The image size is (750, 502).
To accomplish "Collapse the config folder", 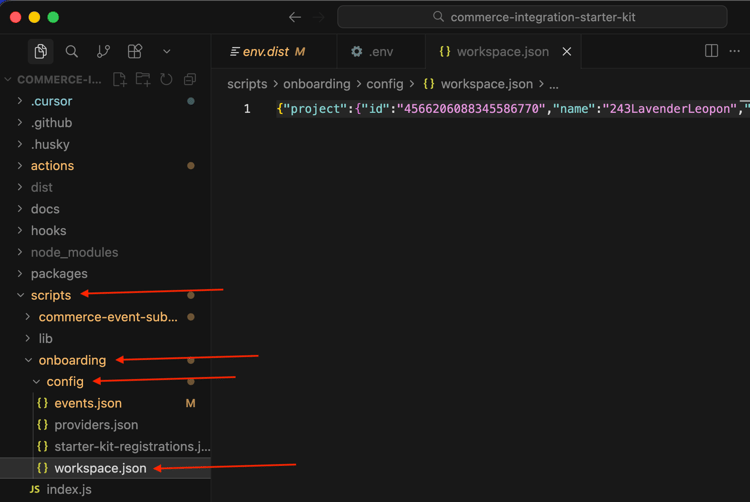I will coord(105,382).
